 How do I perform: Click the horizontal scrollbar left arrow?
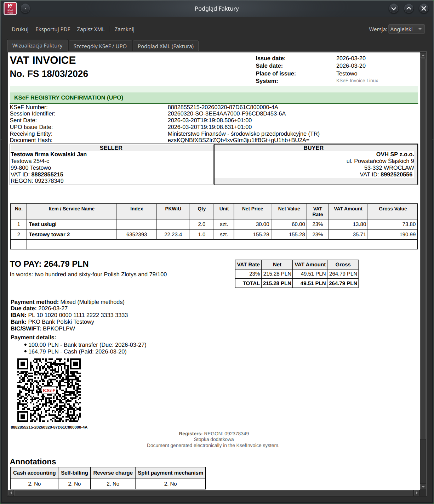(11, 493)
